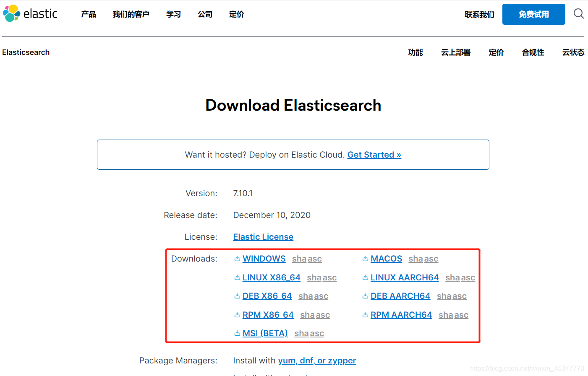Image resolution: width=588 pixels, height=376 pixels.
Task: Select release date December 10, 2020
Action: click(272, 215)
